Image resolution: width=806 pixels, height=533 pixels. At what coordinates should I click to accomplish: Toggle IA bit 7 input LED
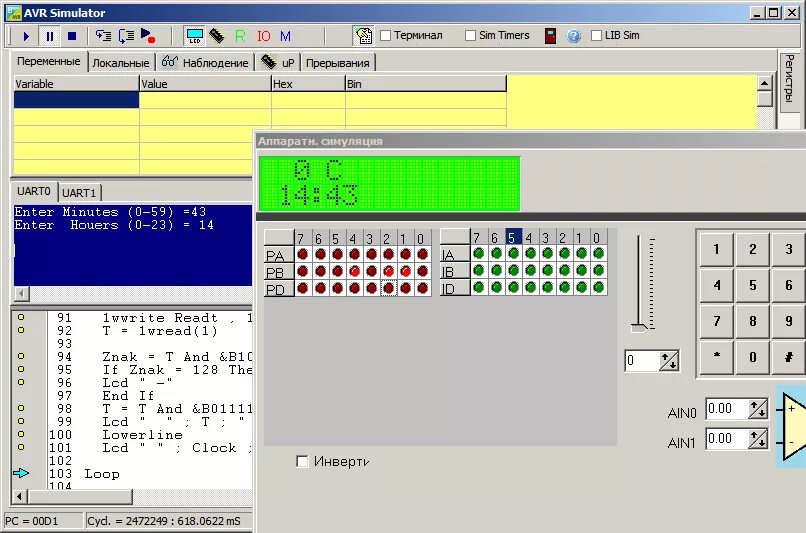pyautogui.click(x=479, y=253)
